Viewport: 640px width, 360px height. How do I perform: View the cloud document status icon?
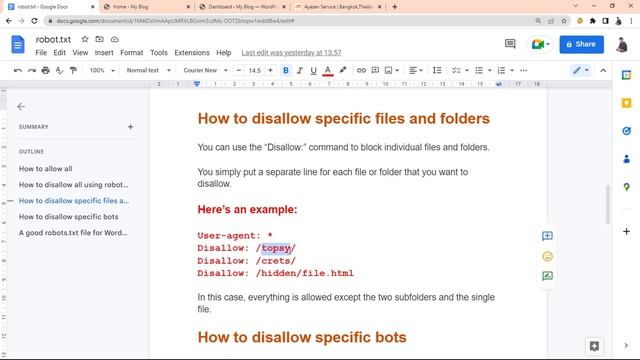(x=115, y=39)
